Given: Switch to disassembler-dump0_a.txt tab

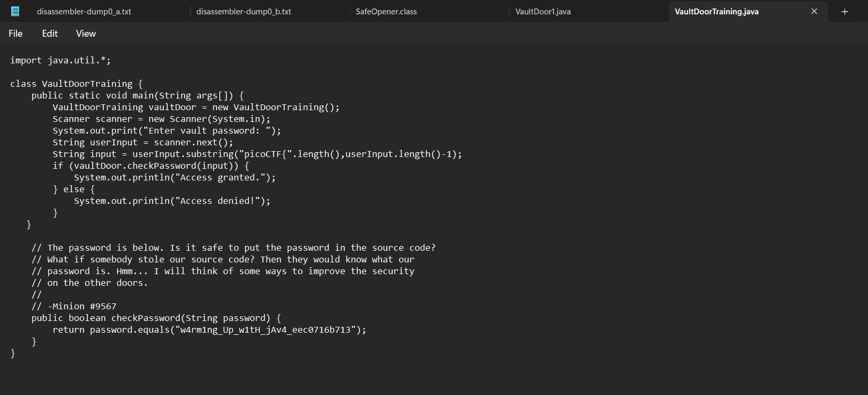Looking at the screenshot, I should pyautogui.click(x=84, y=12).
